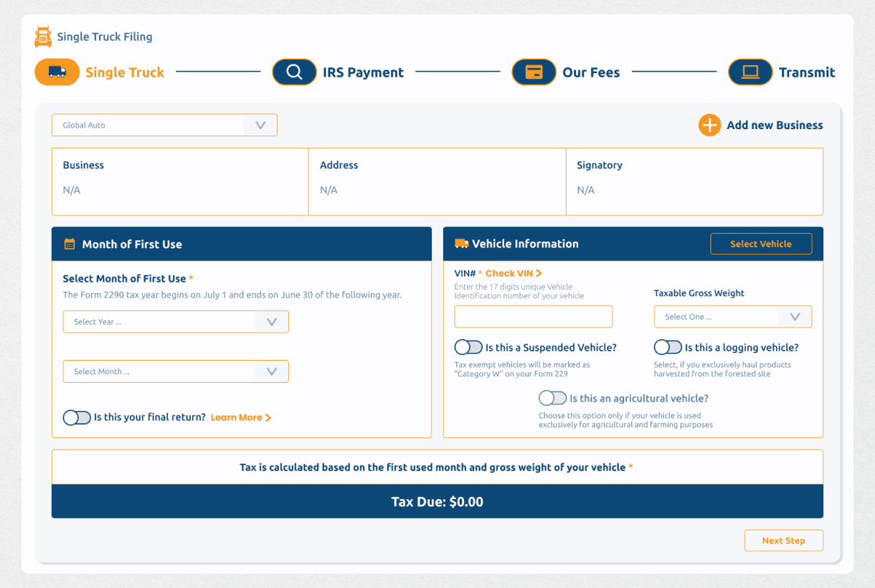
Task: Click the calendar icon in Month of First Use header
Action: [x=70, y=245]
